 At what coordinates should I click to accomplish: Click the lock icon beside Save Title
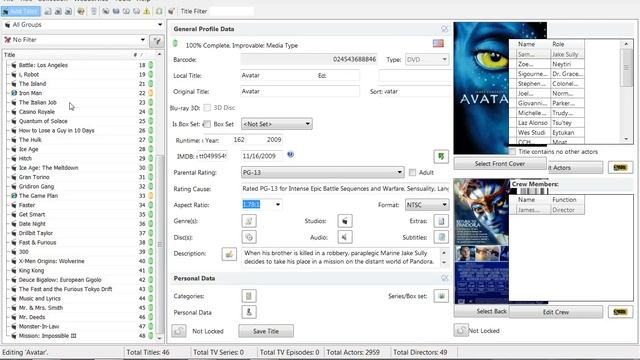pyautogui.click(x=179, y=331)
